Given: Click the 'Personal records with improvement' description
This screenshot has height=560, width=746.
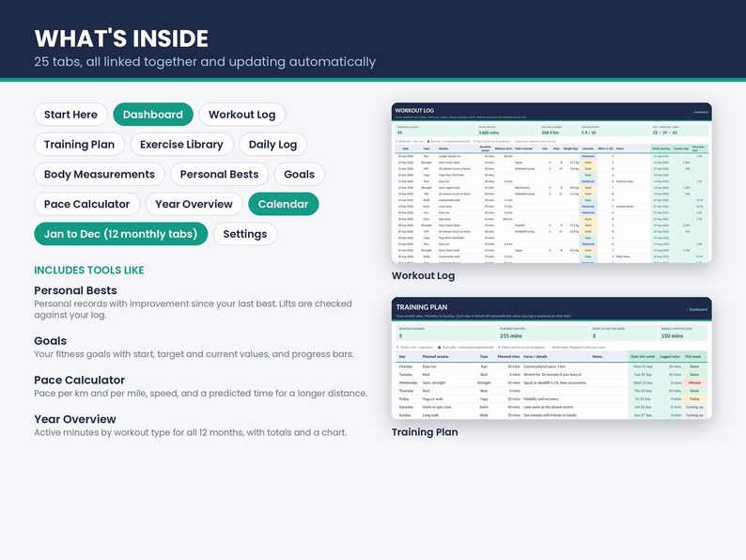Looking at the screenshot, I should [193, 309].
